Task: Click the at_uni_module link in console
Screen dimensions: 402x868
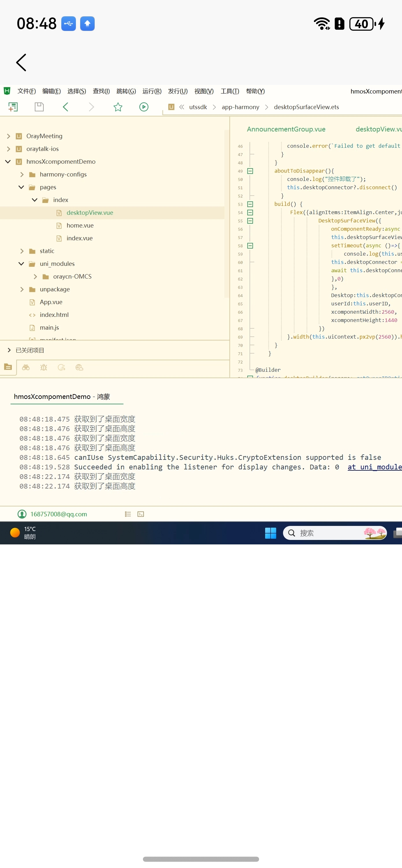Action: (x=374, y=467)
